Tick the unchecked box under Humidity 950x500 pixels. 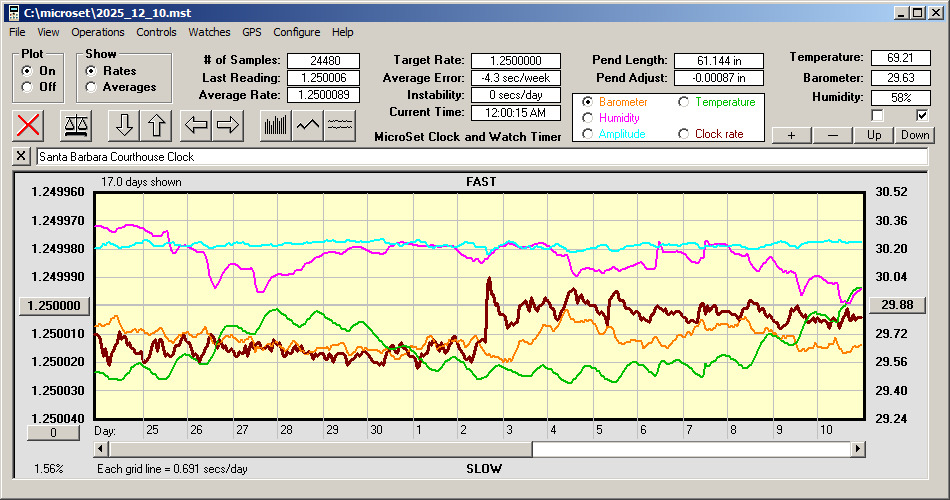878,115
